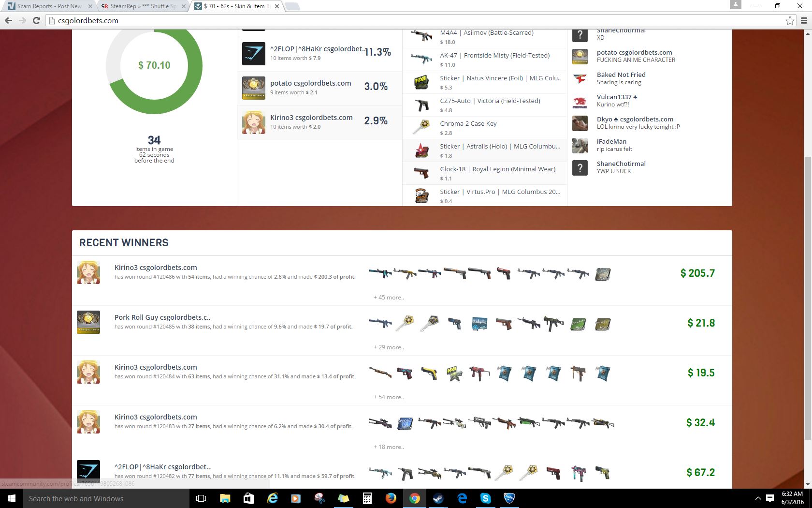Expand "+ 45 more.." items list
The image size is (812, 508).
click(389, 298)
